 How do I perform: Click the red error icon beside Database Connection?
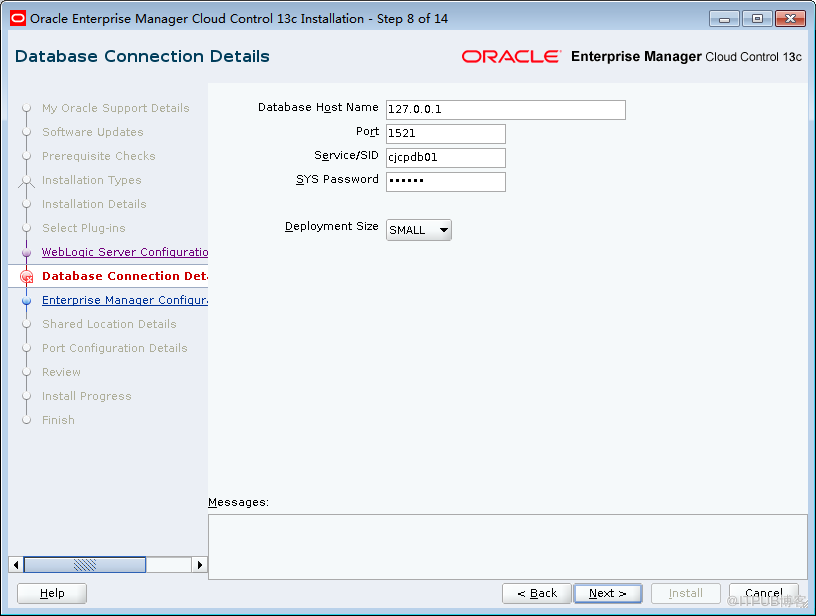pos(27,277)
